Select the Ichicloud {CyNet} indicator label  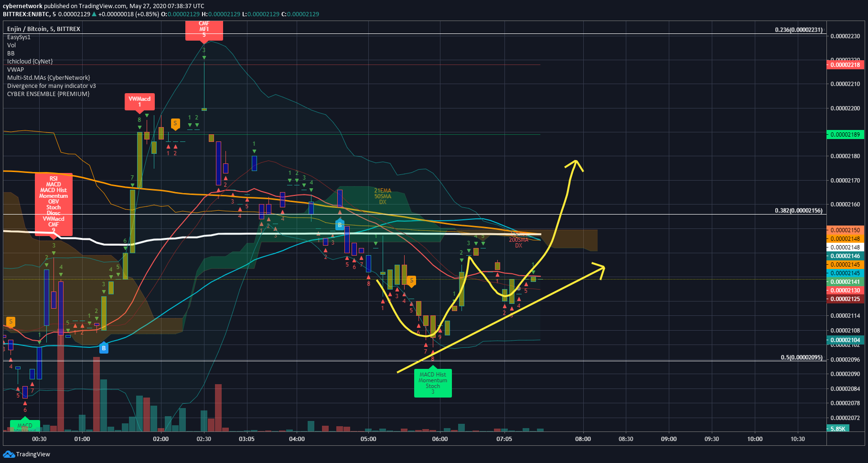click(30, 62)
